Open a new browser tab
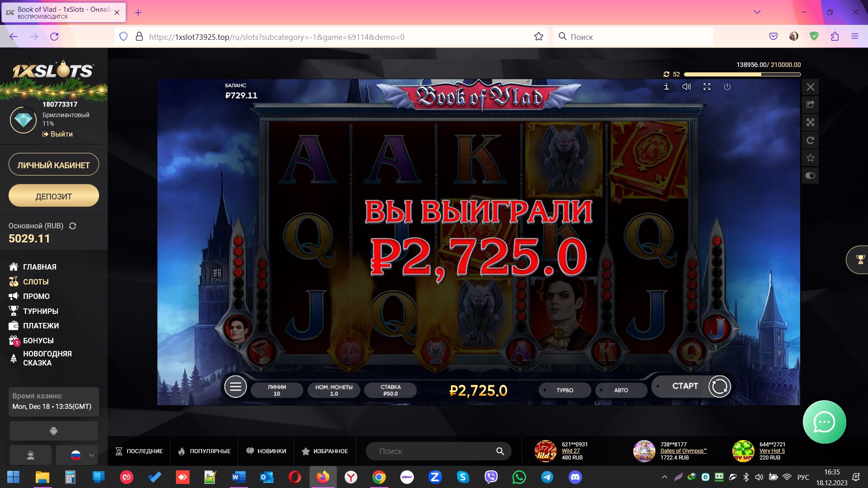The height and width of the screenshot is (488, 868). 138,13
